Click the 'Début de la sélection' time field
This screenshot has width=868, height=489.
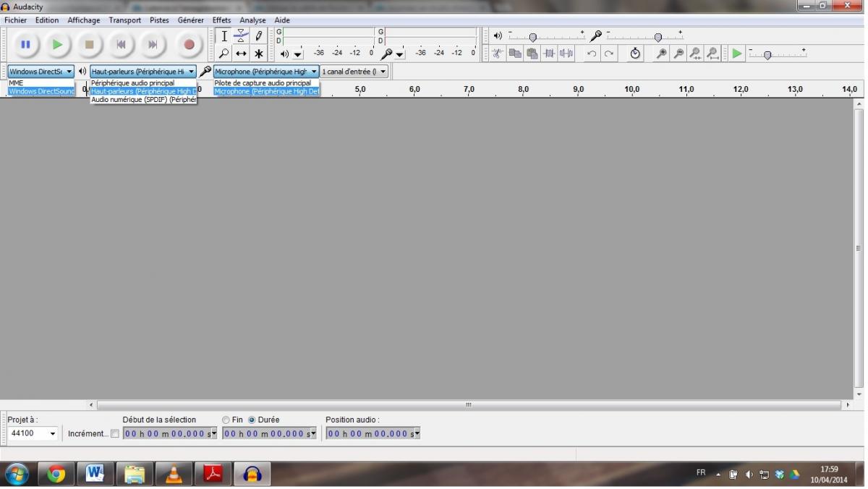tap(170, 434)
